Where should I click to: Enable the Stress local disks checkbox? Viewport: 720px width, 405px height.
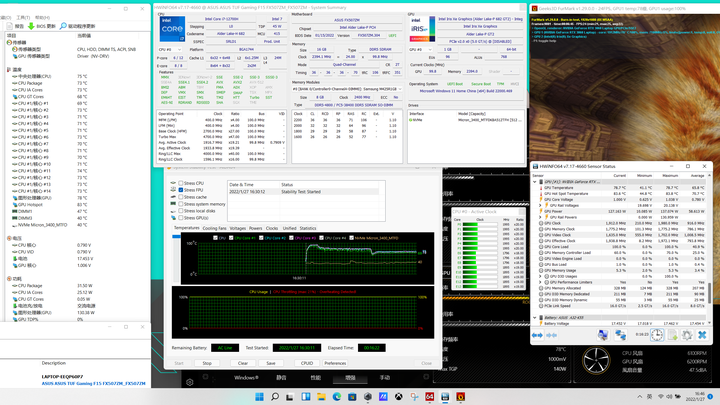(x=181, y=211)
